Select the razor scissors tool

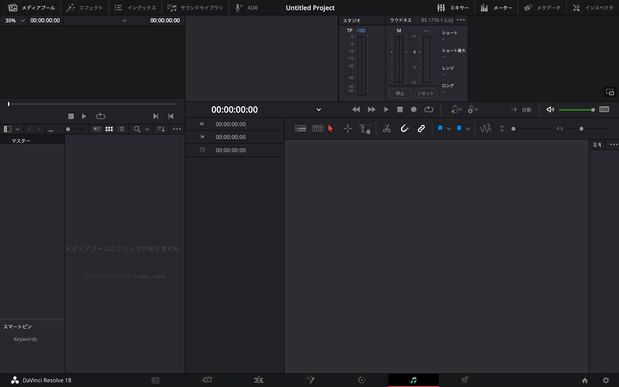tap(387, 129)
